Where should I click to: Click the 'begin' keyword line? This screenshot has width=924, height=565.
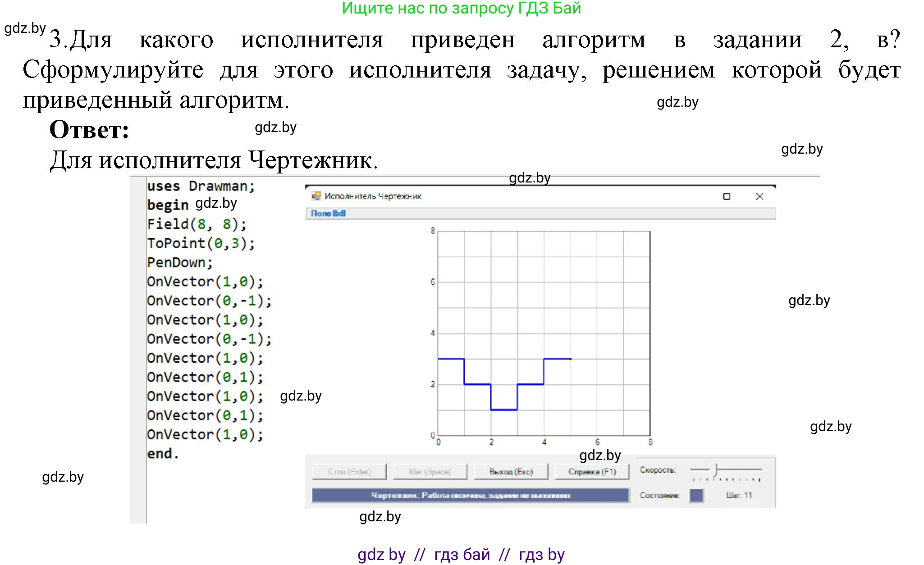pyautogui.click(x=168, y=205)
